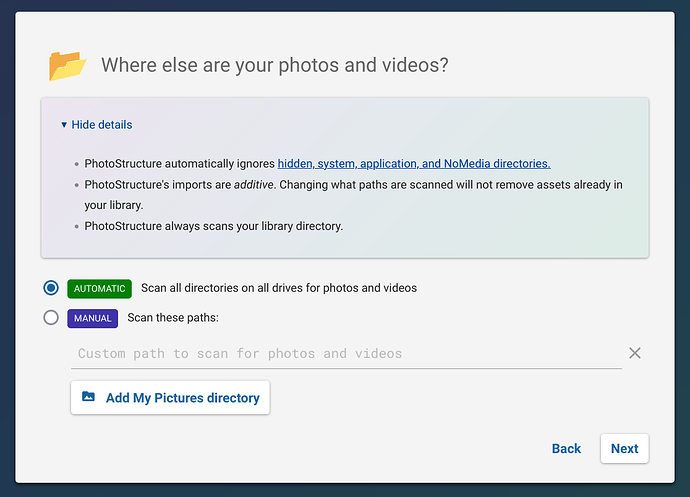
Task: Select the Automatic scan radio button
Action: click(x=51, y=288)
